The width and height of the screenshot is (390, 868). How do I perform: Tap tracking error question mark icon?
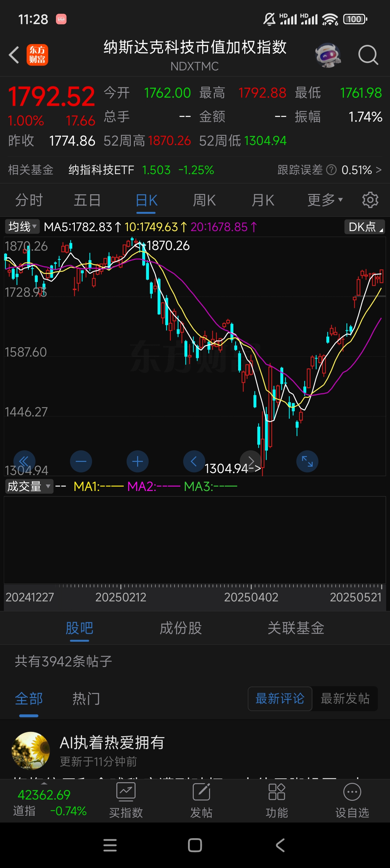click(331, 170)
